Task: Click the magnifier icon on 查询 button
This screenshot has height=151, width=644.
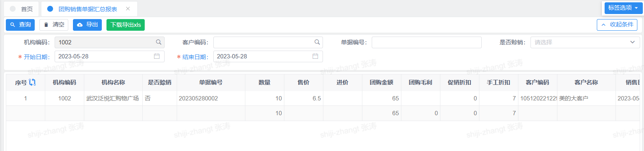Action: click(x=13, y=25)
